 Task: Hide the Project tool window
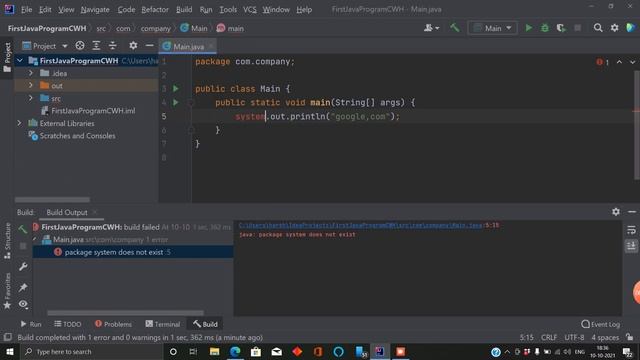(x=149, y=46)
